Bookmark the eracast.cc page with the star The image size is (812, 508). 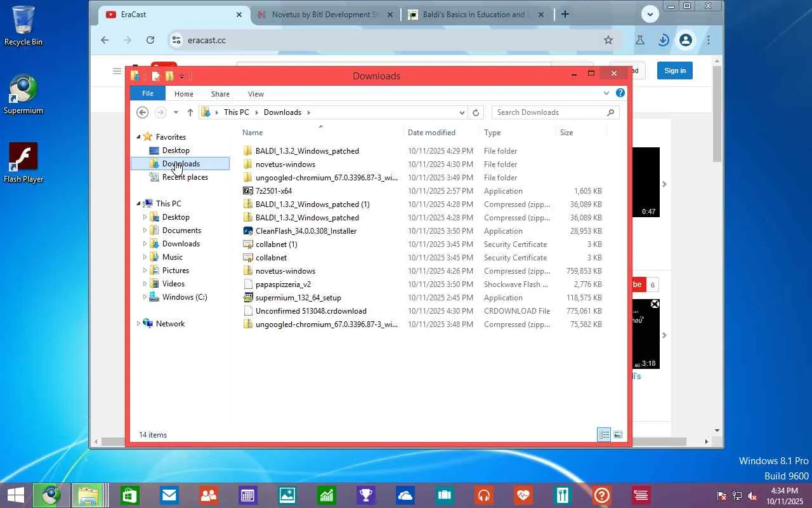(x=608, y=40)
